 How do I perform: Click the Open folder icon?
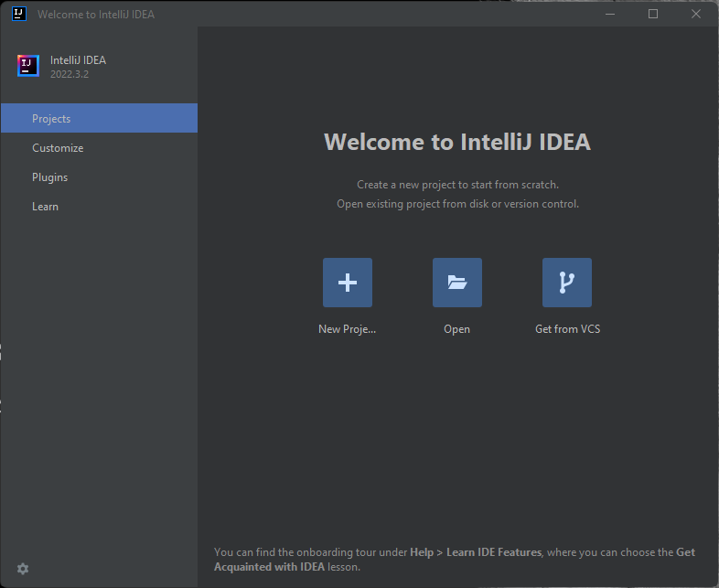click(x=457, y=283)
